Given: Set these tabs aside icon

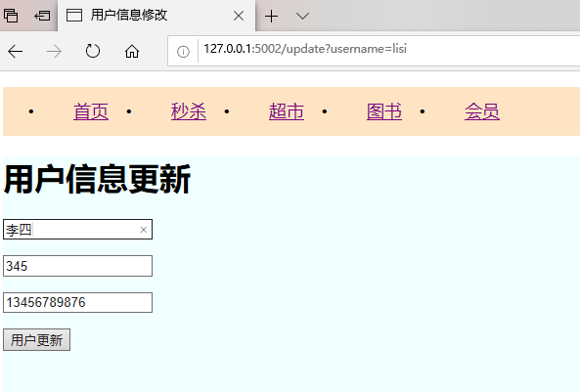Looking at the screenshot, I should coord(42,16).
